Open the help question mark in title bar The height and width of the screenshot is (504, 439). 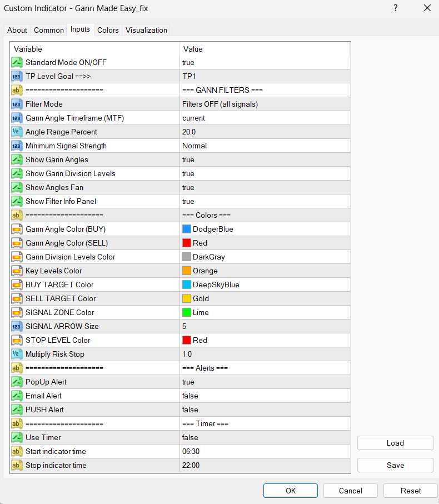pos(396,8)
